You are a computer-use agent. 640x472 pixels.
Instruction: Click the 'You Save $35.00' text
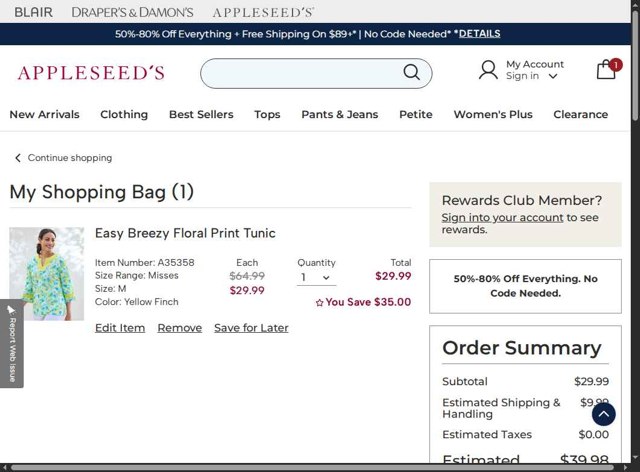(x=368, y=302)
